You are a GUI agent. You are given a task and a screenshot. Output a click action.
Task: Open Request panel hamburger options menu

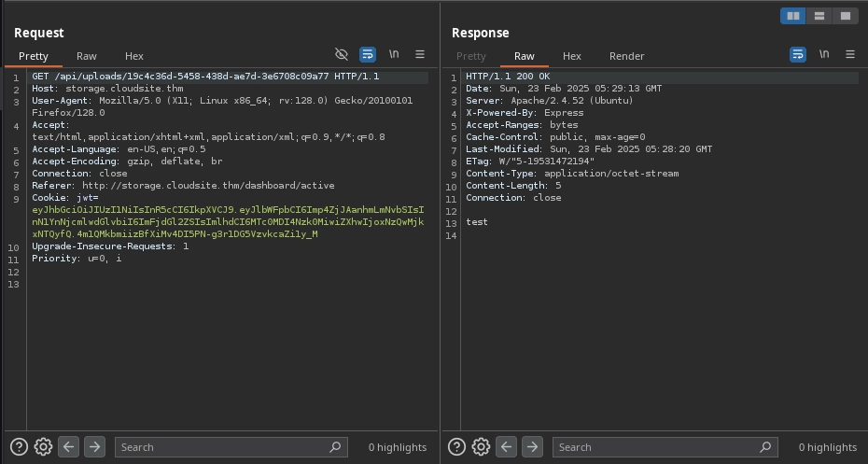coord(420,55)
